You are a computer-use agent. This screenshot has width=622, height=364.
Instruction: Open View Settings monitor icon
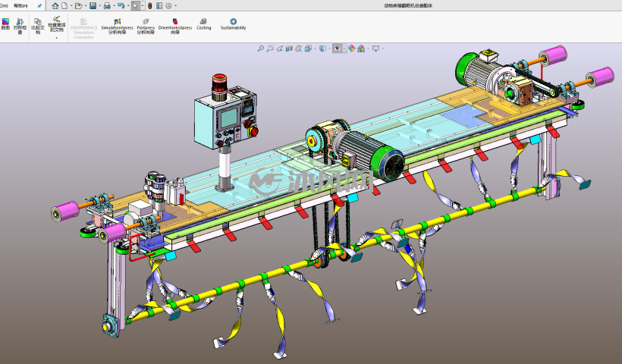pyautogui.click(x=375, y=49)
